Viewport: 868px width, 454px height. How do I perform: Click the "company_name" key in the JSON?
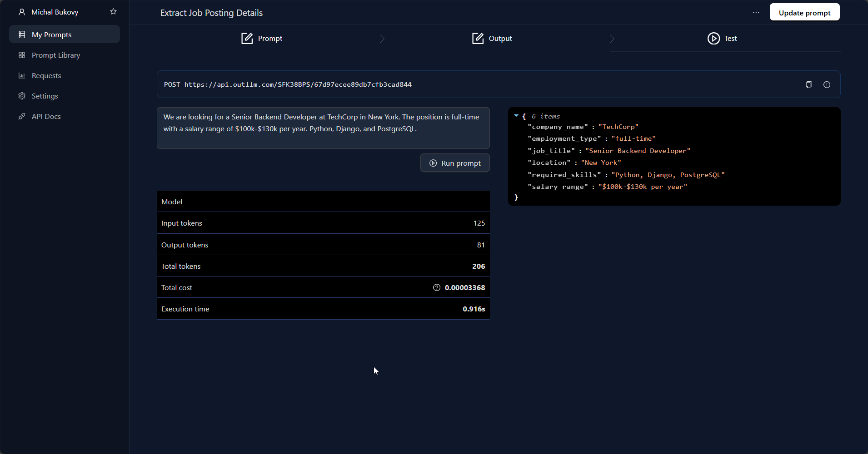coord(558,127)
